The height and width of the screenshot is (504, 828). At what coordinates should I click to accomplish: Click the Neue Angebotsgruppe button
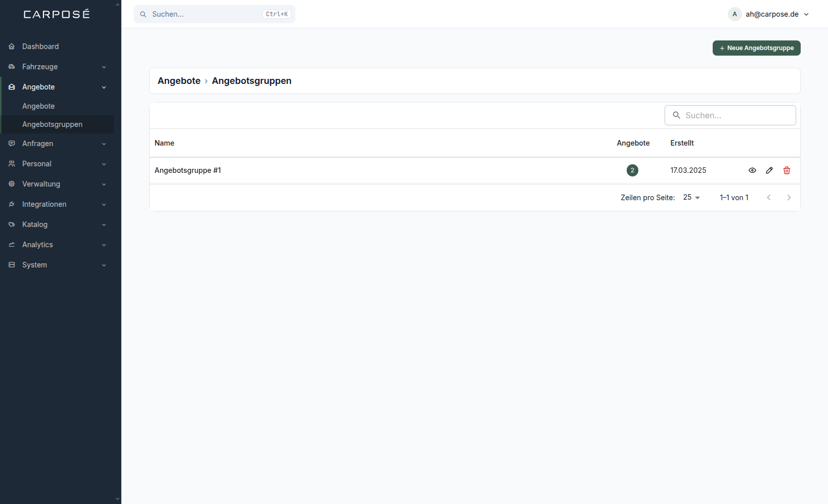(756, 48)
